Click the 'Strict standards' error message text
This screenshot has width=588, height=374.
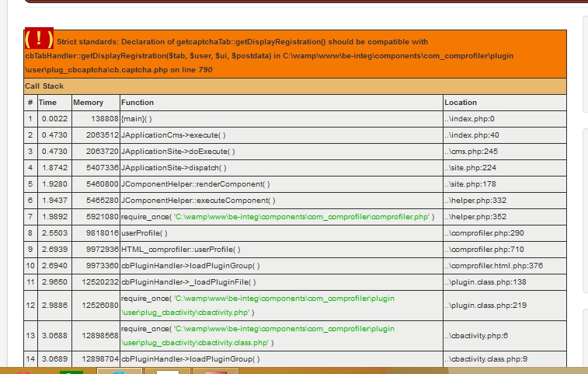269,55
